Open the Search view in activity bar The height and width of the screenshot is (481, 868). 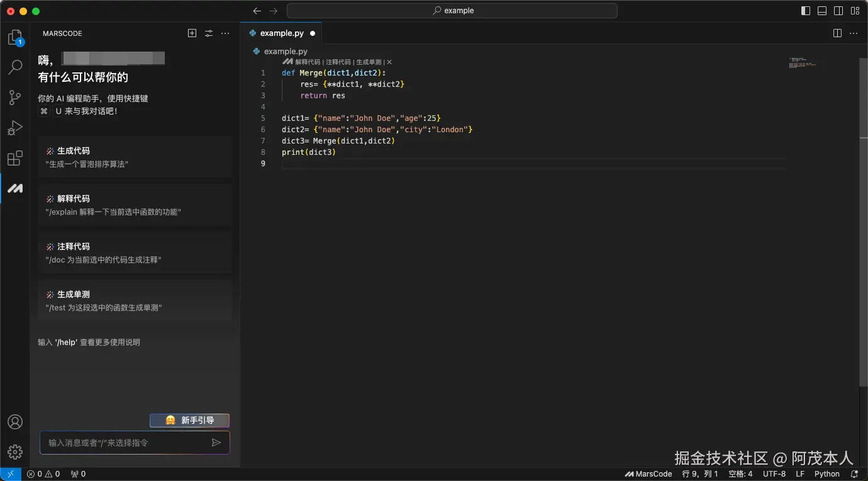coord(15,67)
